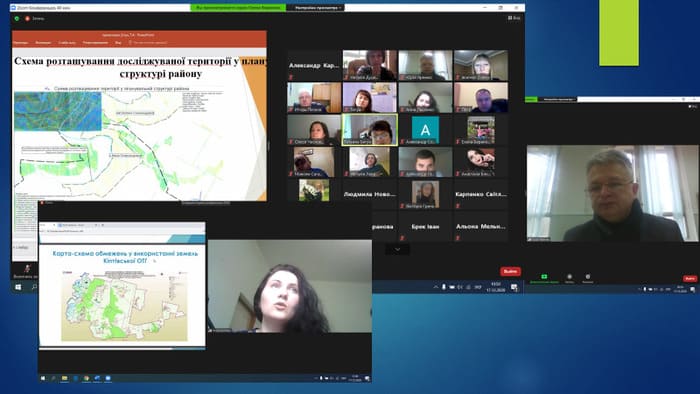700x394 pixels.
Task: Open the Вид gallery view button
Action: pyautogui.click(x=514, y=18)
